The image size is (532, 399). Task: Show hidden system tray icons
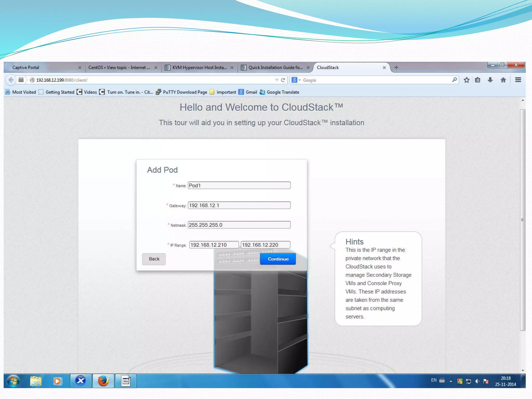pos(451,381)
